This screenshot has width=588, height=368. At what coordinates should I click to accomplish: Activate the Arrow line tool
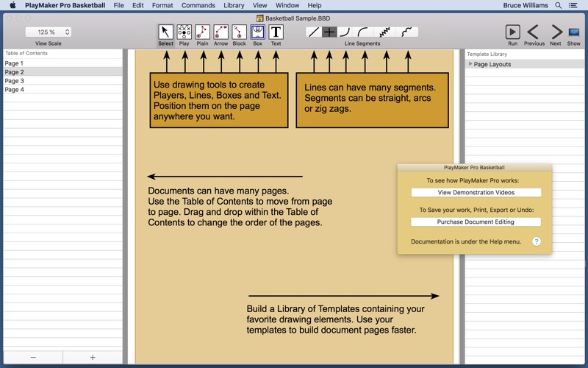click(221, 32)
